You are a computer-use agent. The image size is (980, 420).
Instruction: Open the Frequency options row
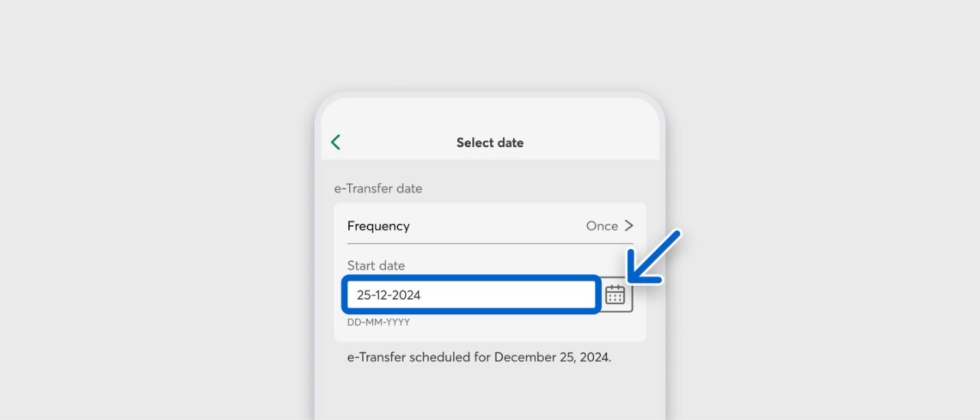point(490,226)
